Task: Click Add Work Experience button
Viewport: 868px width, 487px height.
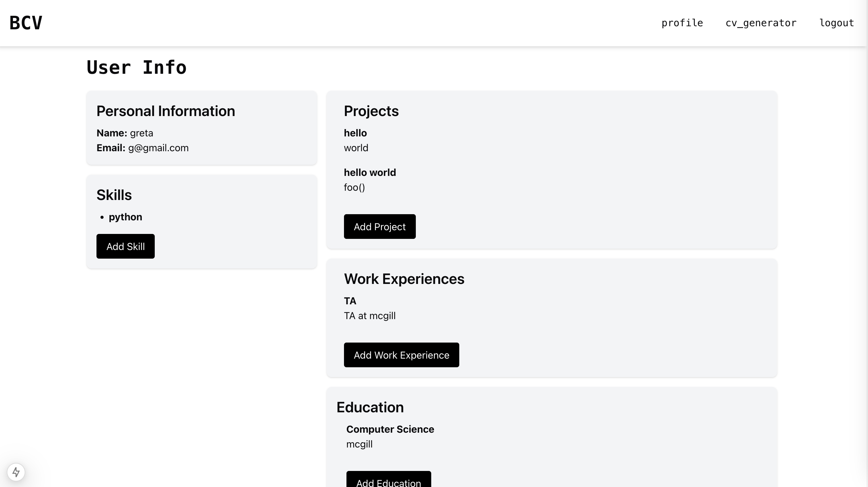Action: pyautogui.click(x=401, y=355)
